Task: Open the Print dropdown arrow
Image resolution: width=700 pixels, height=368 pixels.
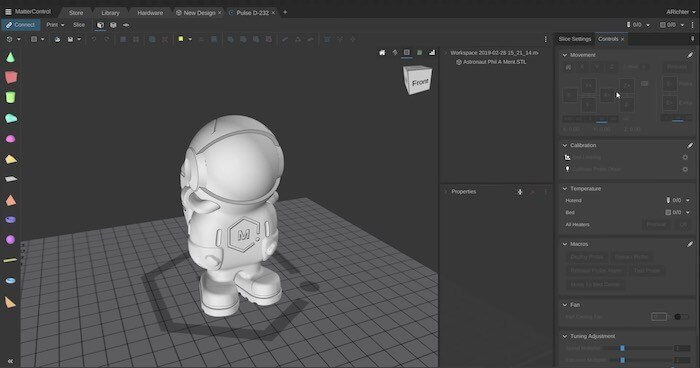Action: pyautogui.click(x=62, y=25)
